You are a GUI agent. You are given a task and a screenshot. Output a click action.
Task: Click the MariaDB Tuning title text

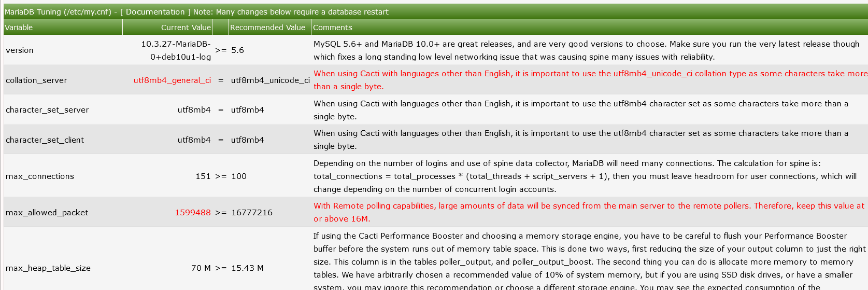coord(33,12)
